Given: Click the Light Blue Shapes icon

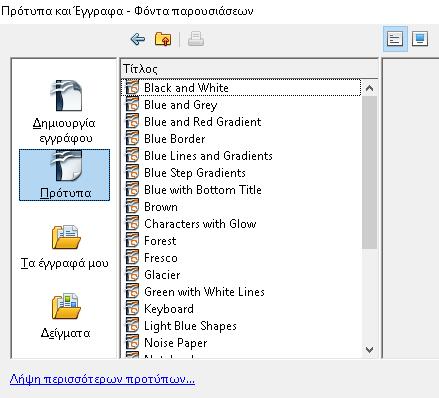Looking at the screenshot, I should [x=132, y=326].
